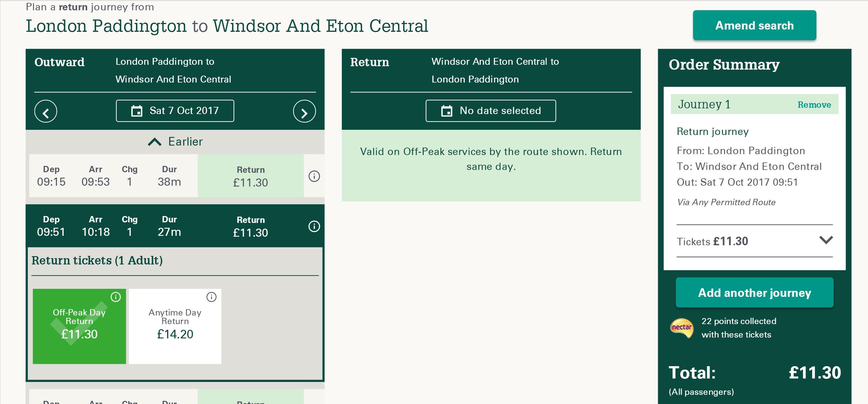Image resolution: width=868 pixels, height=404 pixels.
Task: Remove Journey 1 from order summary
Action: (x=814, y=105)
